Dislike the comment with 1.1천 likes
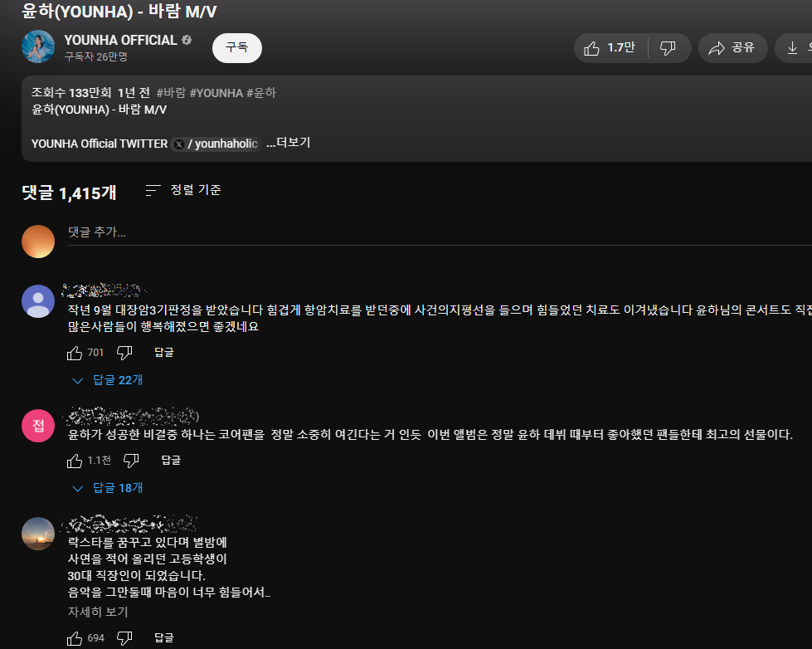Viewport: 812px width, 649px height. pos(131,461)
